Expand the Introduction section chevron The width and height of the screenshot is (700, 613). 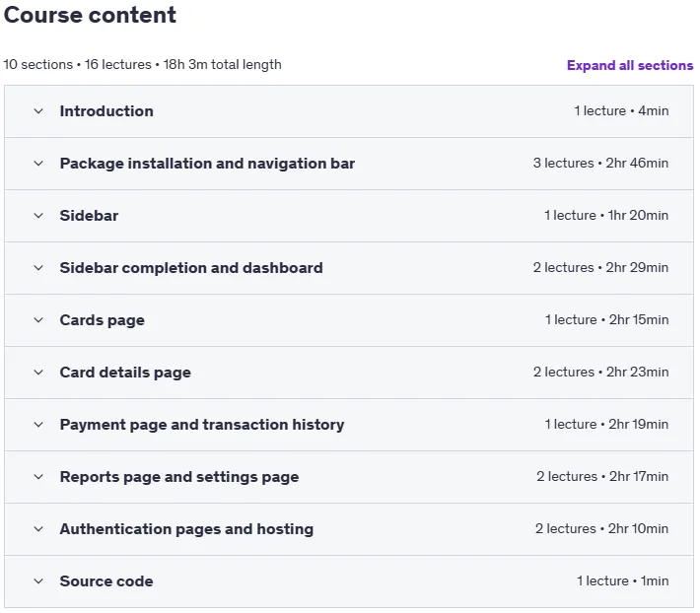38,111
